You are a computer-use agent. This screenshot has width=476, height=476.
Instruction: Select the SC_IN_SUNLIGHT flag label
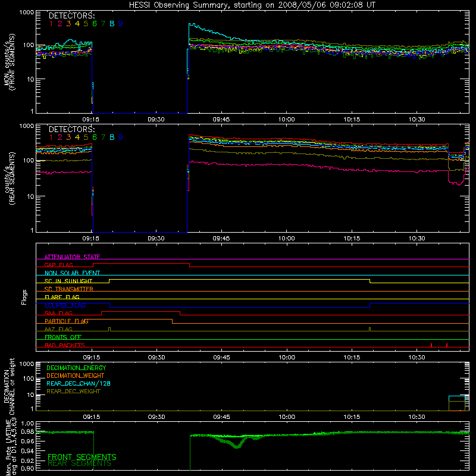click(x=68, y=281)
